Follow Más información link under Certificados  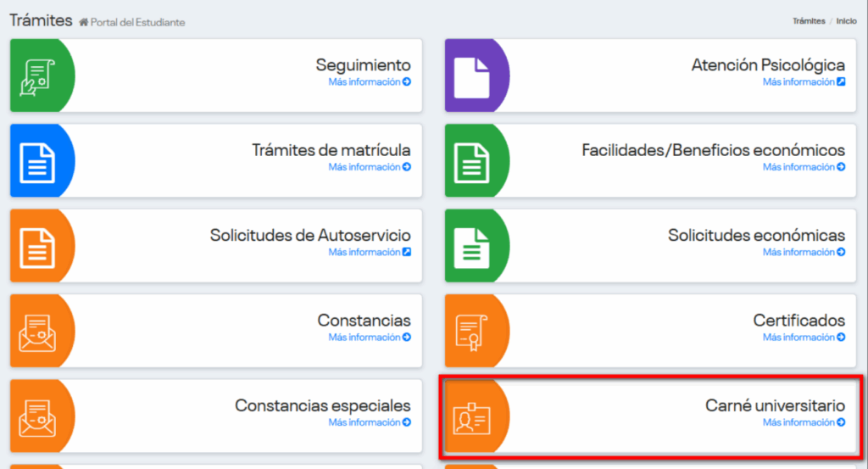point(804,338)
